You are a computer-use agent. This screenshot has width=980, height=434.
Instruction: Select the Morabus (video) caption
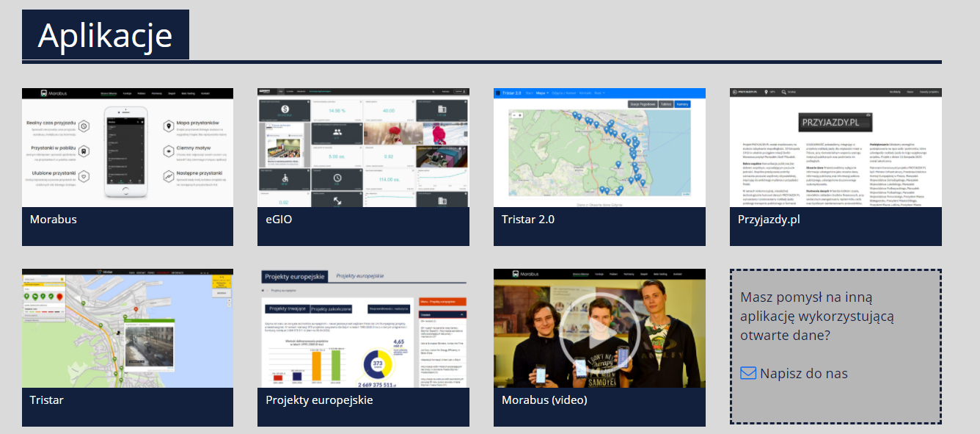coord(544,399)
